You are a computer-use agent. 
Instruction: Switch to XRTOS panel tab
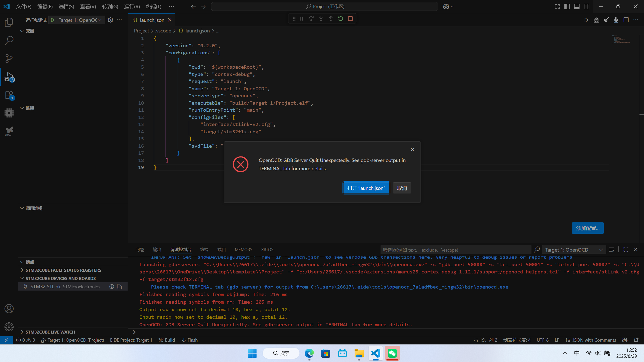(x=267, y=250)
